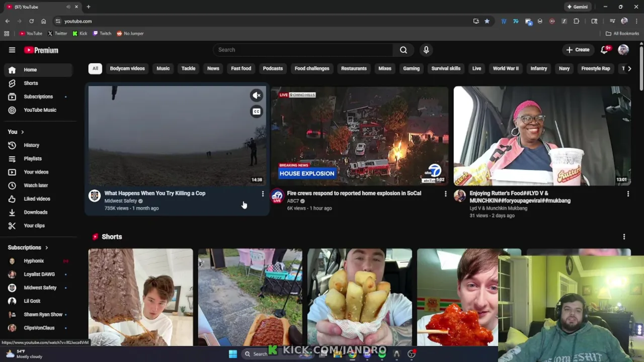Image resolution: width=644 pixels, height=362 pixels.
Task: Click ABC7 live channel avatar
Action: 277,196
